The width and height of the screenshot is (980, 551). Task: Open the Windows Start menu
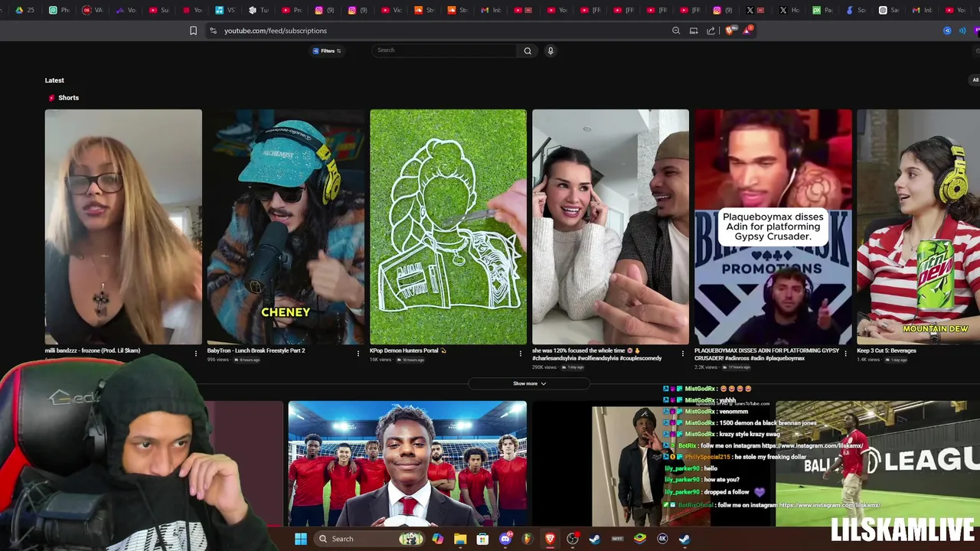click(301, 539)
